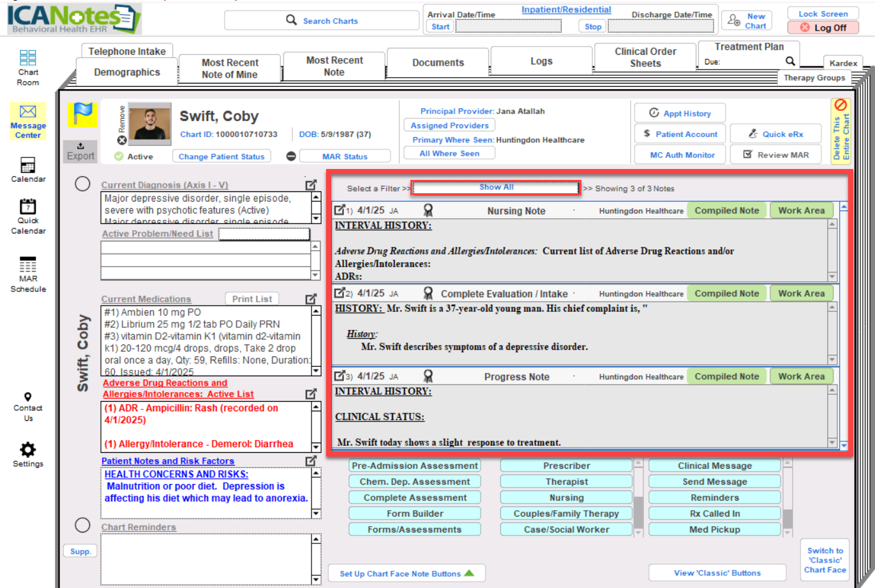The width and height of the screenshot is (875, 588).
Task: Click the Log Off button
Action: 823,28
